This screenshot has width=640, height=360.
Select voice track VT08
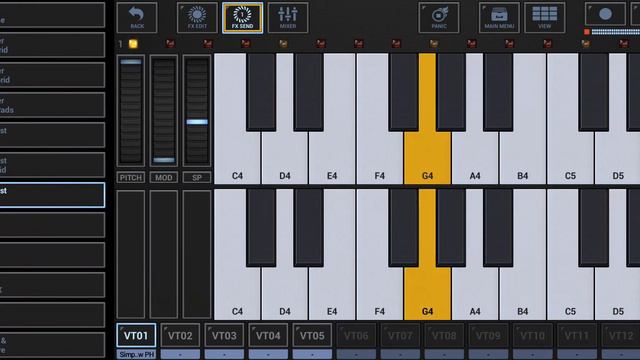pos(444,336)
